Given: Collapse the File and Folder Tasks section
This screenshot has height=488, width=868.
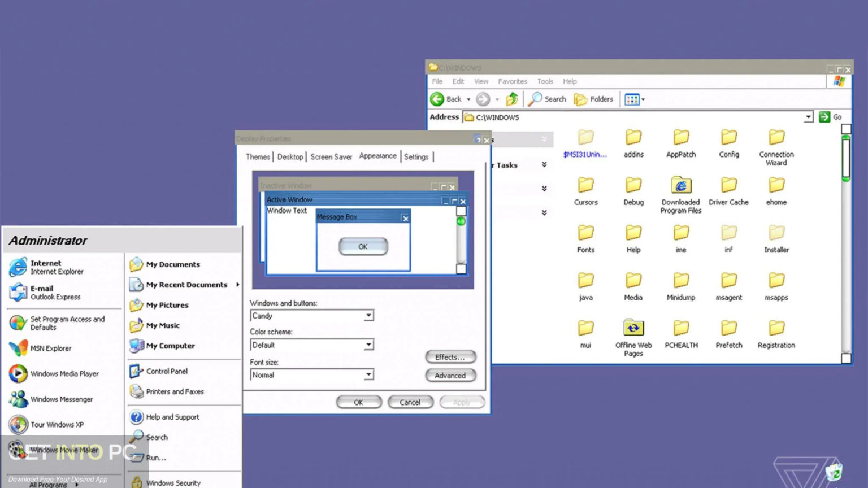Looking at the screenshot, I should 544,165.
